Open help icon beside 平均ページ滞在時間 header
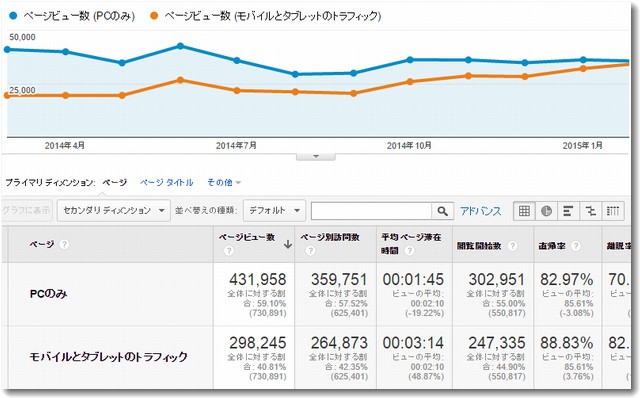 click(409, 251)
